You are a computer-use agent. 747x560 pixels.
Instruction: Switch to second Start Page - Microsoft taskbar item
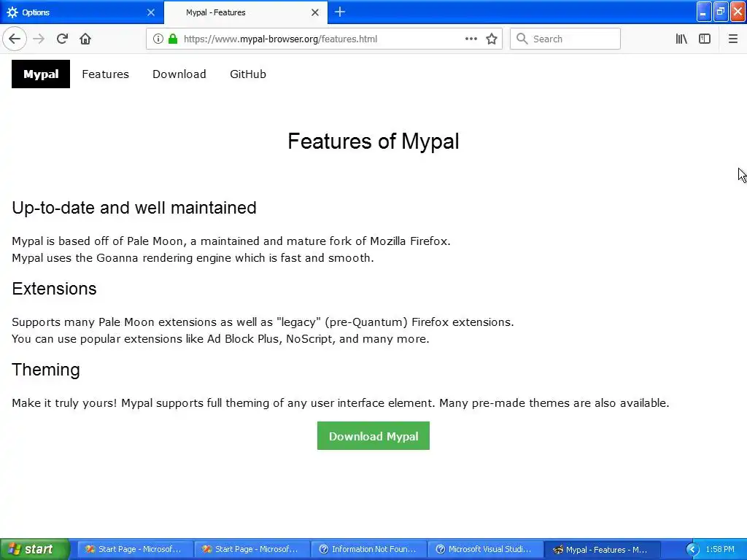(251, 549)
